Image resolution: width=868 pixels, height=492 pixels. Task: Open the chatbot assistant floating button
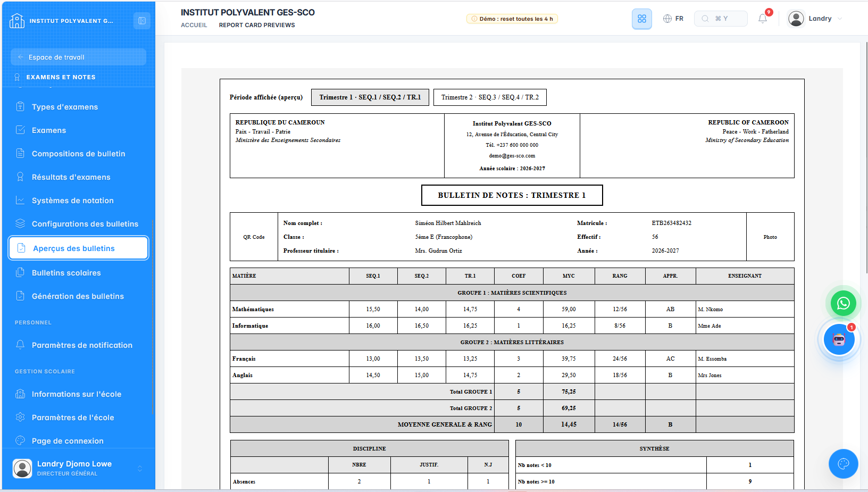click(x=839, y=339)
